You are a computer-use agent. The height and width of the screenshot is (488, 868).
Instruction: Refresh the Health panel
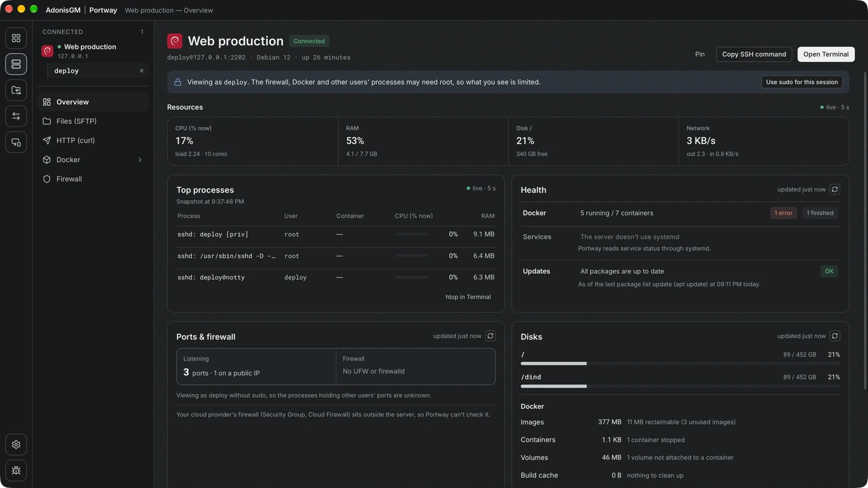tap(835, 189)
